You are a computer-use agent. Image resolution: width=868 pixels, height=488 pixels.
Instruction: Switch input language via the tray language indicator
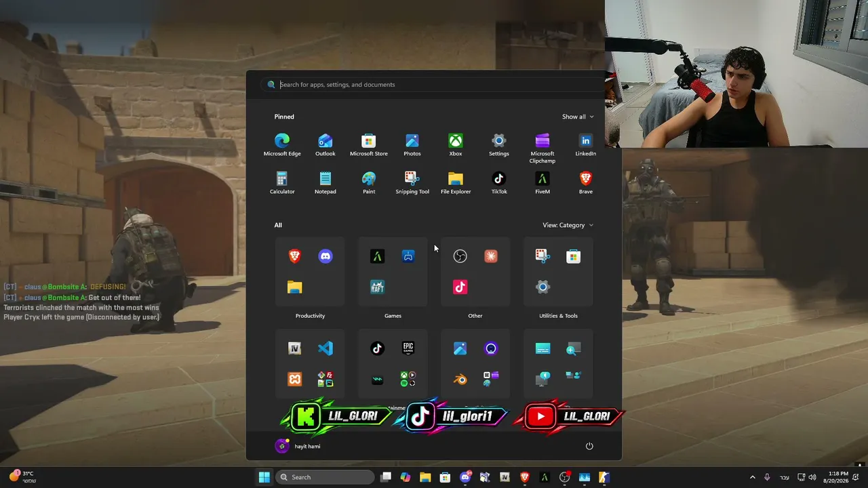[x=785, y=477]
